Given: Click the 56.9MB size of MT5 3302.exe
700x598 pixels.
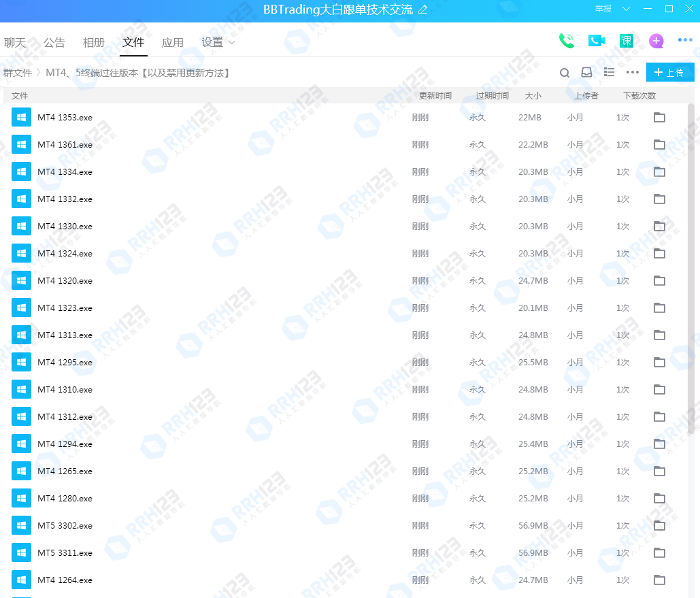Looking at the screenshot, I should 533,526.
